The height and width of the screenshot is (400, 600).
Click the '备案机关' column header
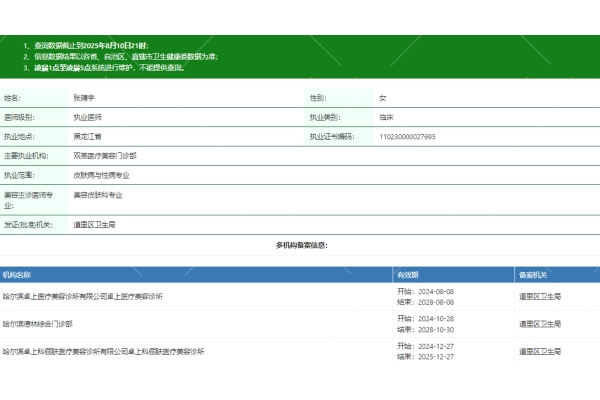[533, 275]
